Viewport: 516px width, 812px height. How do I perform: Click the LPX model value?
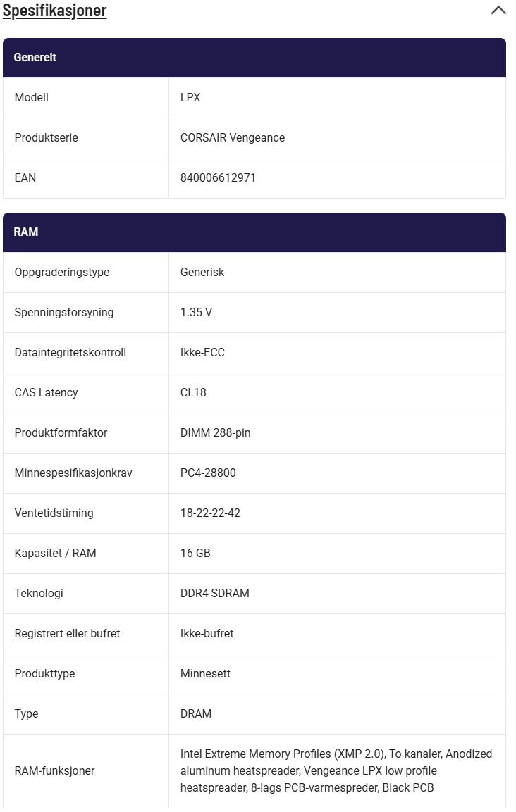(190, 98)
